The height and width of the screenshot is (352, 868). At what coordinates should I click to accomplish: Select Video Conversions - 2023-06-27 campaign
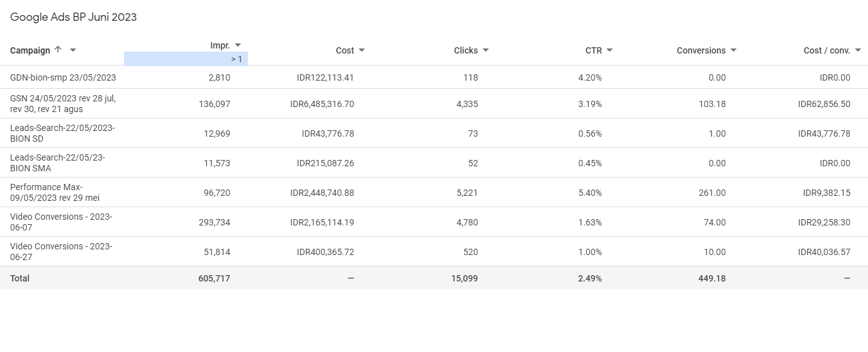61,251
